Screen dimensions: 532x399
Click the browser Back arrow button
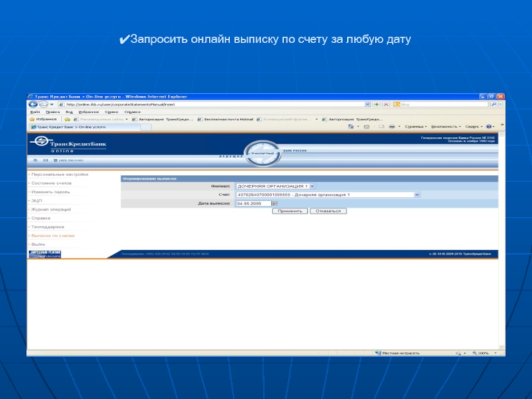(33, 104)
